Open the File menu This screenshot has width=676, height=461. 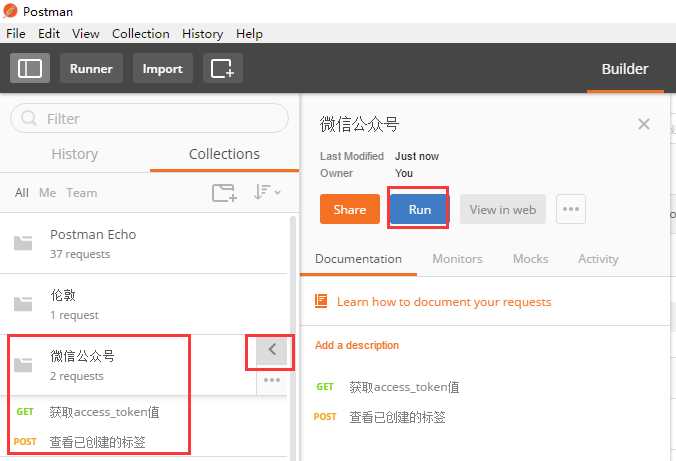[16, 34]
